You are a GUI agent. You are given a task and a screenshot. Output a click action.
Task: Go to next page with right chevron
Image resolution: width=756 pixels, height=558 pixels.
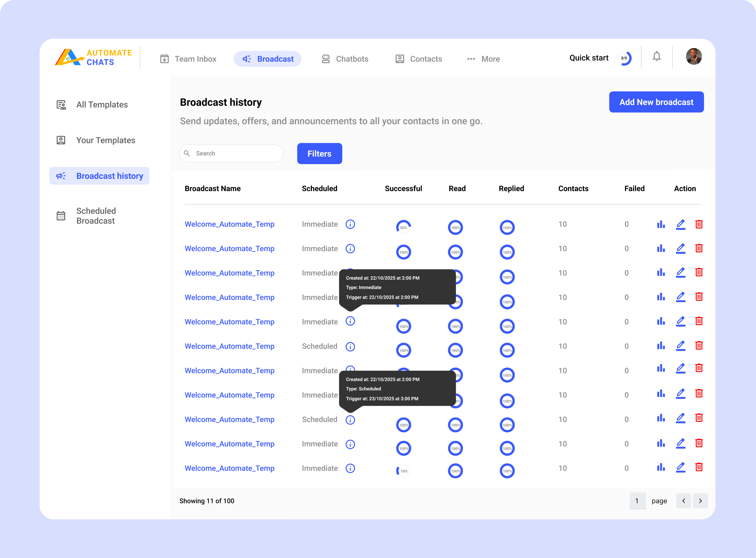700,501
